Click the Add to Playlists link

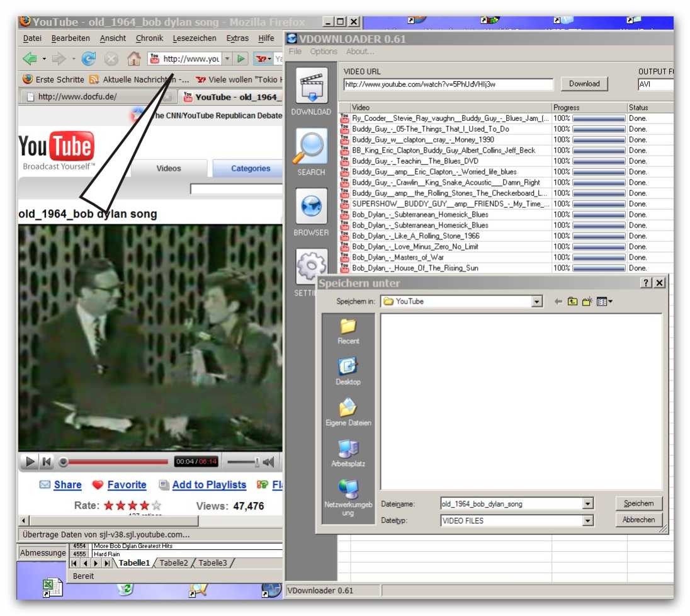(209, 485)
